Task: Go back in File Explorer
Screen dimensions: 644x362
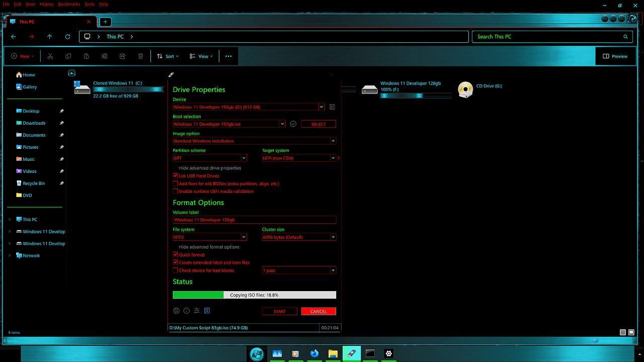Action: (x=14, y=37)
